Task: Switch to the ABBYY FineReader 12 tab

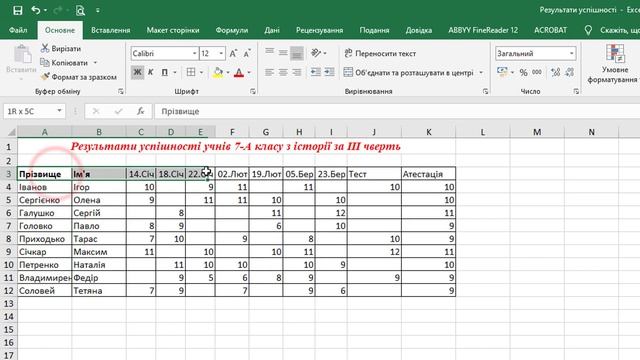Action: [x=483, y=30]
